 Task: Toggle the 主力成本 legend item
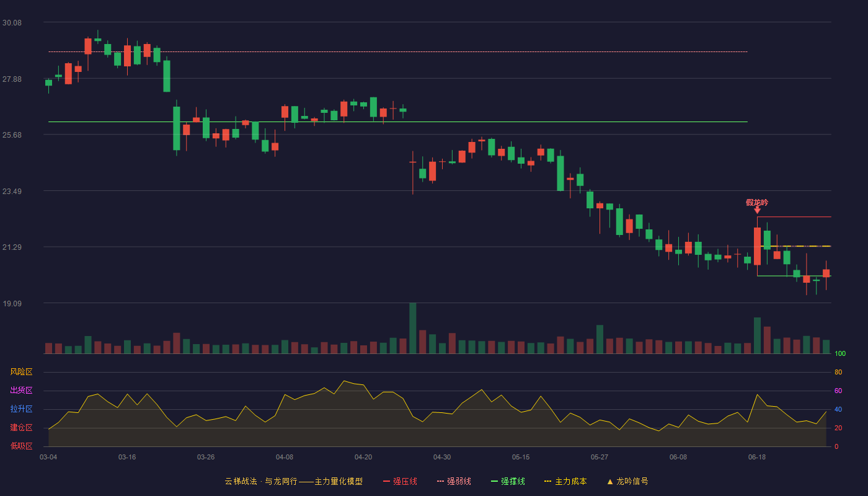565,481
